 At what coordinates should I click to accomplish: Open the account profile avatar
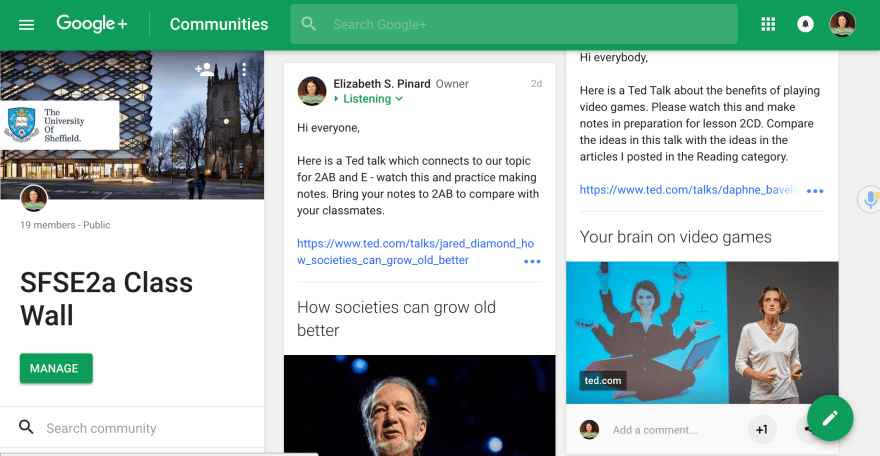point(843,24)
